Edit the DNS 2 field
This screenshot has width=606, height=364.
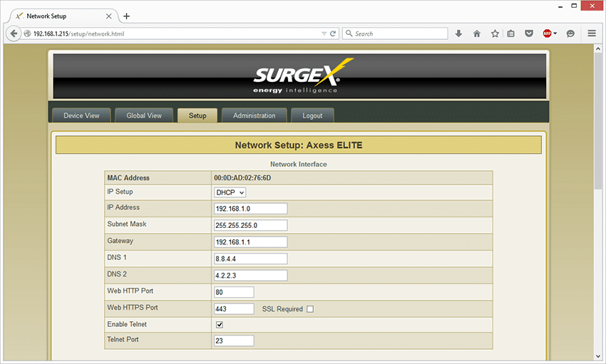[251, 275]
